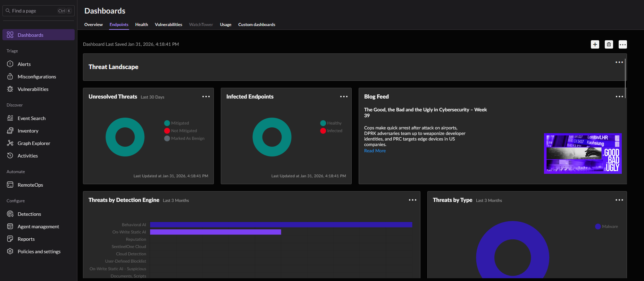Expand Threats by Detection Engine options menu
Image resolution: width=644 pixels, height=281 pixels.
[x=412, y=200]
